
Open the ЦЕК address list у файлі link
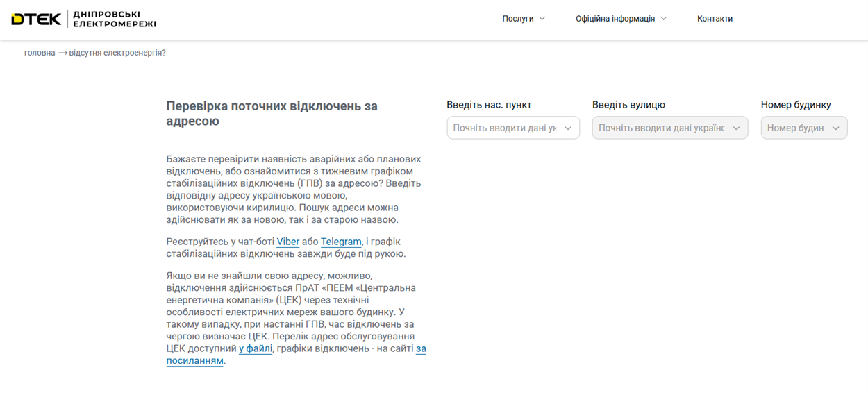click(256, 348)
